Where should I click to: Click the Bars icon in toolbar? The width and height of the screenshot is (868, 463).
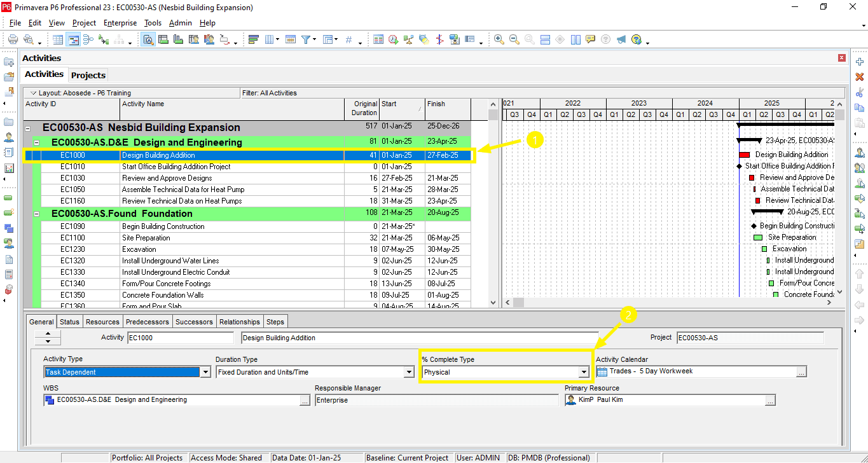pyautogui.click(x=253, y=39)
